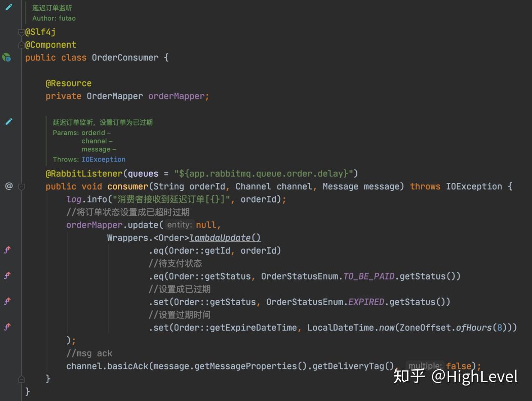532x401 pixels.
Task: Click the comment //待支付状态
Action: point(175,263)
